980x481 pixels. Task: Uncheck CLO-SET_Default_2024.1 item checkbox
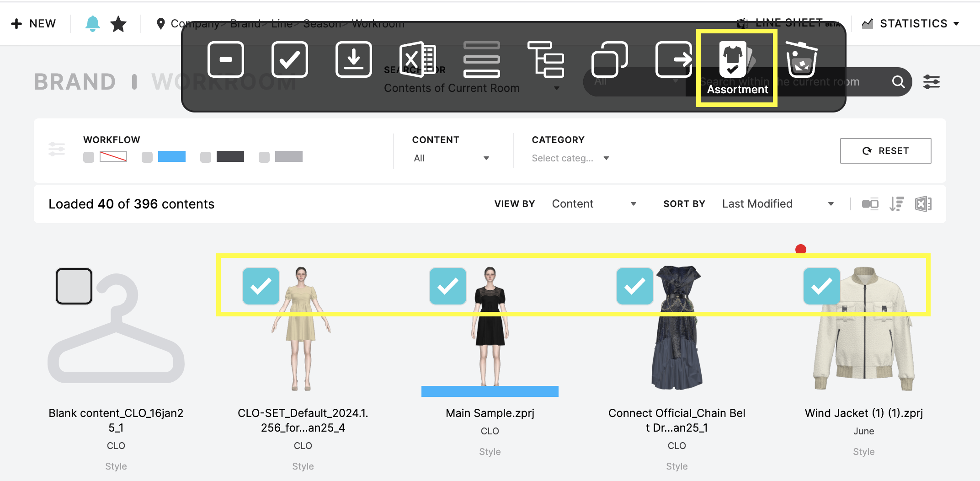click(x=261, y=286)
